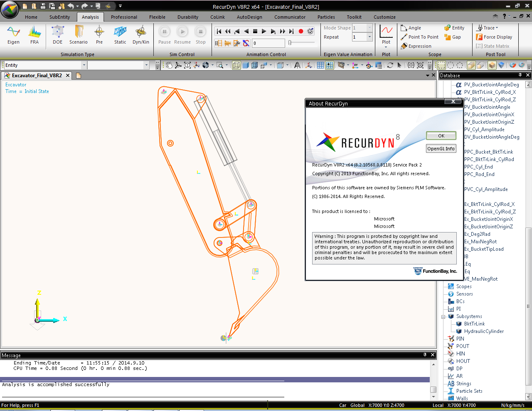Open Force Display post tool
The width and height of the screenshot is (532, 411).
(494, 37)
